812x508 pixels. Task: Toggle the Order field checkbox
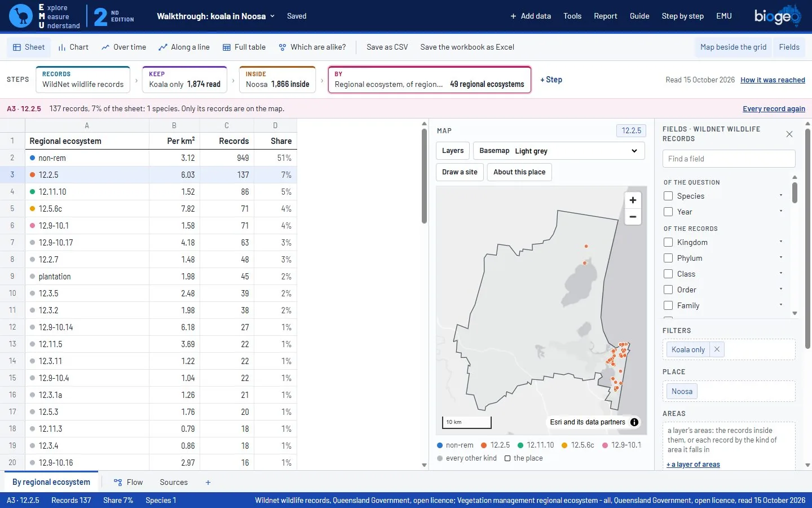[668, 290]
